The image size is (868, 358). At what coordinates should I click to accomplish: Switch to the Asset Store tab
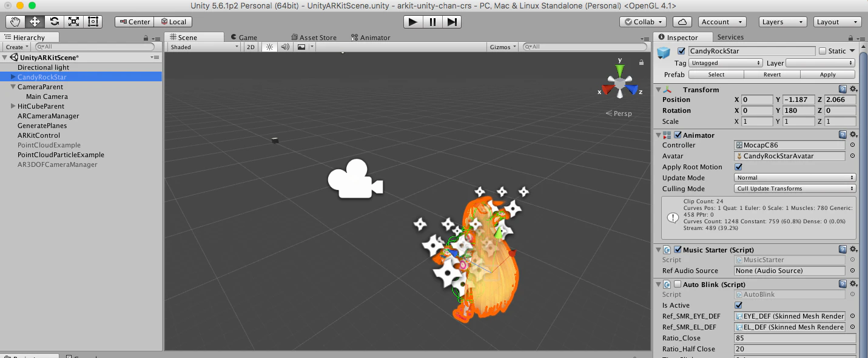314,38
